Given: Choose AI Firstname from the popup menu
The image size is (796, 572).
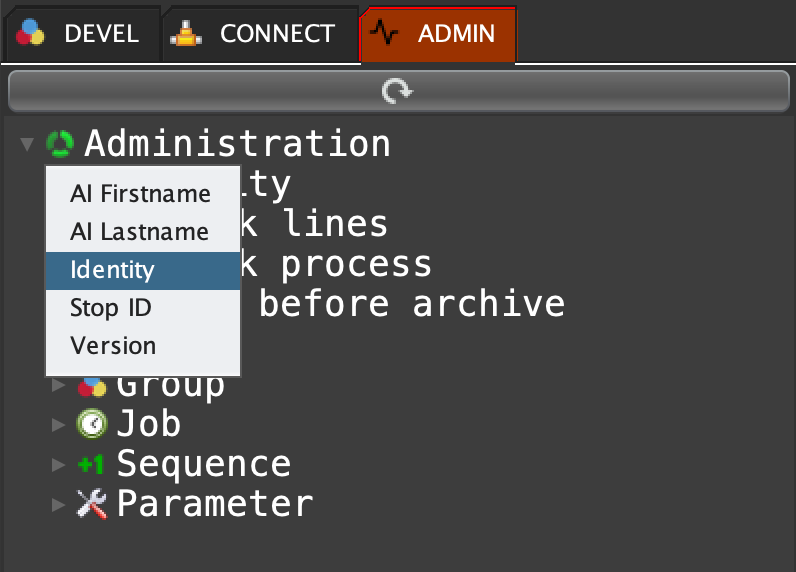Looking at the screenshot, I should 140,194.
